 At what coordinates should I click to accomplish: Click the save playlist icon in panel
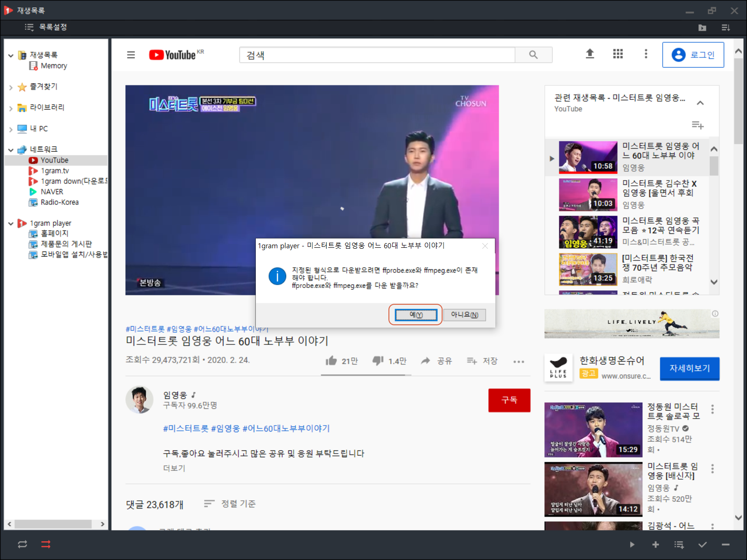698,125
